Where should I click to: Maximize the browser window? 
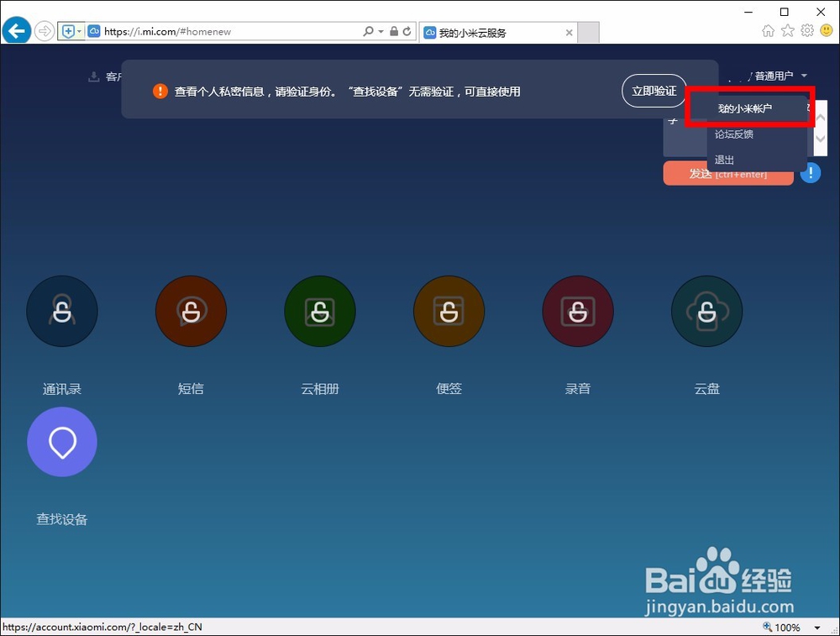coord(785,12)
